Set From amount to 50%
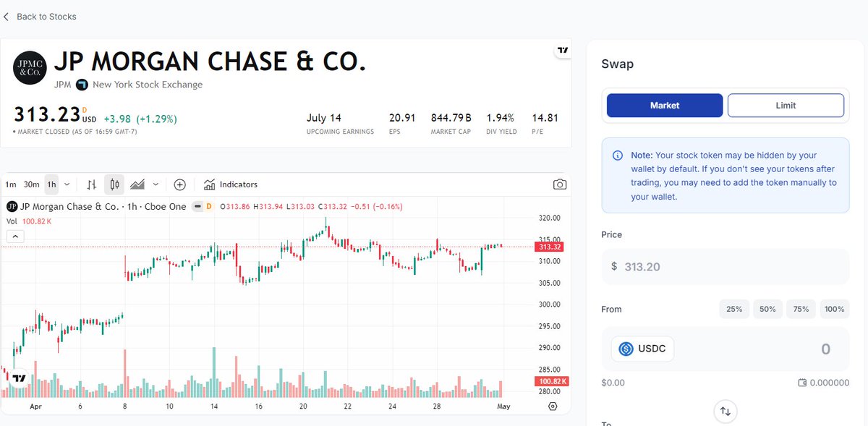Image resolution: width=868 pixels, height=426 pixels. [x=767, y=309]
